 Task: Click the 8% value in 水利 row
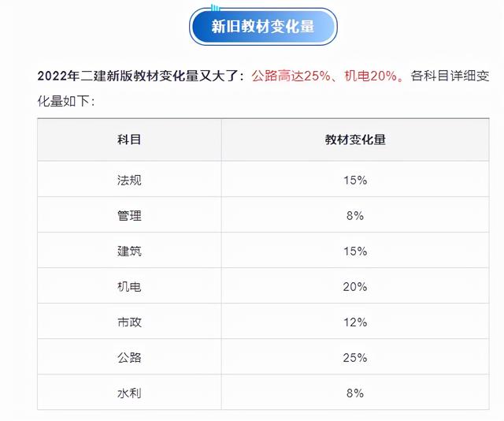tap(355, 393)
